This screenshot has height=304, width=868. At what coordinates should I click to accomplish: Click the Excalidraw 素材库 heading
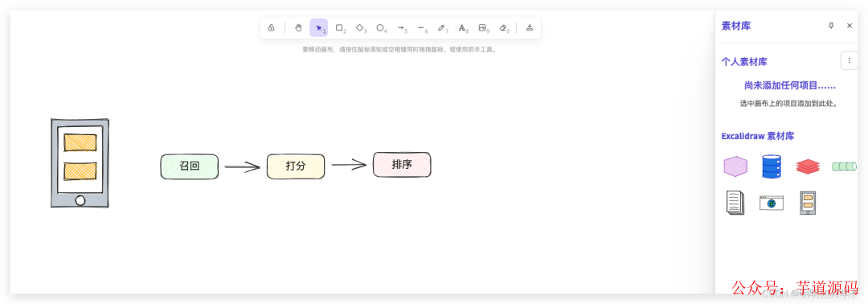[758, 136]
